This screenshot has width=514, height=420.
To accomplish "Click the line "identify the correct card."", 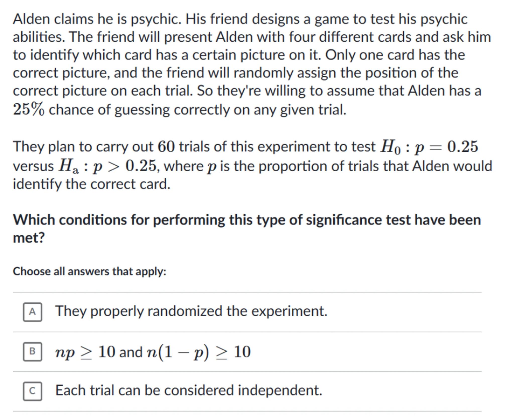I will coord(92,184).
